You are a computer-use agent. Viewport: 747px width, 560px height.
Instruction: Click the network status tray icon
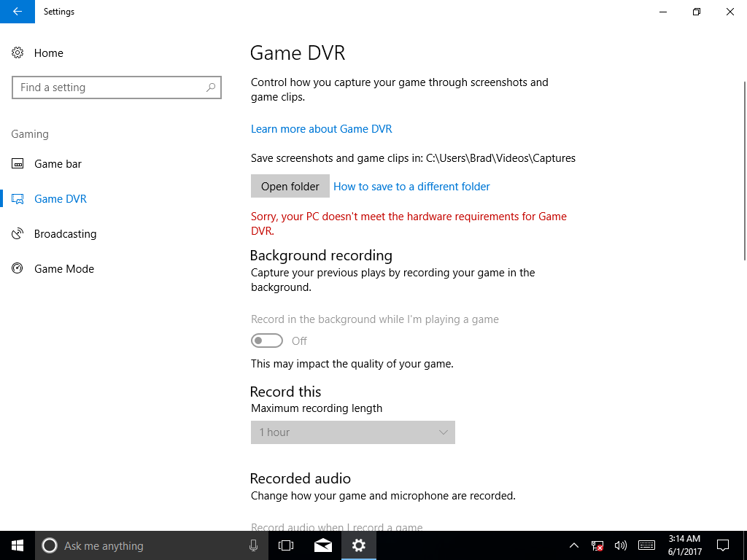click(597, 545)
